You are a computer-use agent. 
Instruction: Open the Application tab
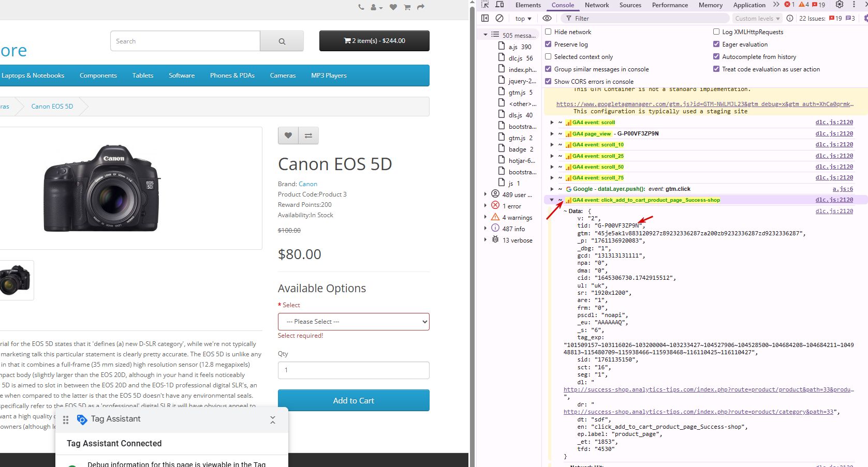(749, 5)
